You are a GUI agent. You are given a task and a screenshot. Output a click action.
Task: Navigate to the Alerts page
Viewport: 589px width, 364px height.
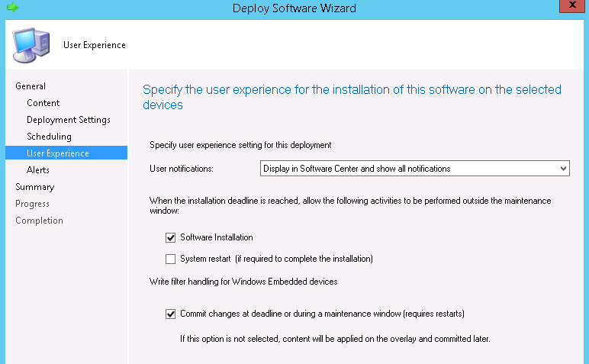(x=38, y=170)
